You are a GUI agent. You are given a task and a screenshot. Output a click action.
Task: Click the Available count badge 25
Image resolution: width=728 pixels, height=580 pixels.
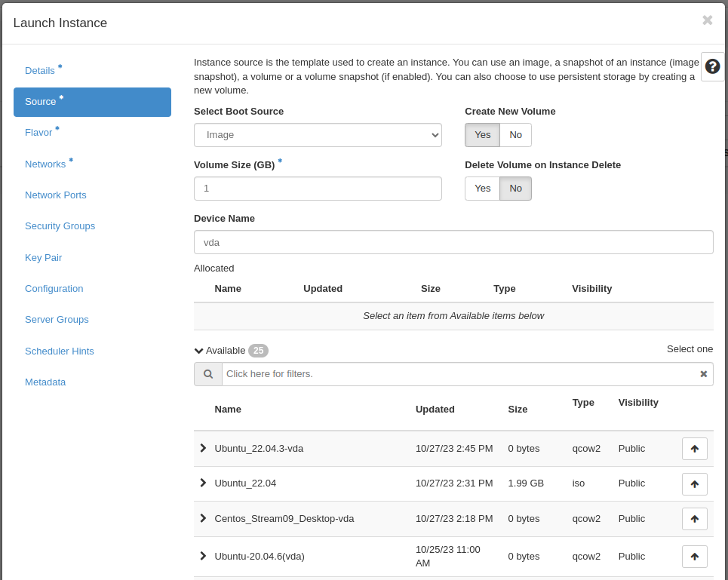(258, 351)
